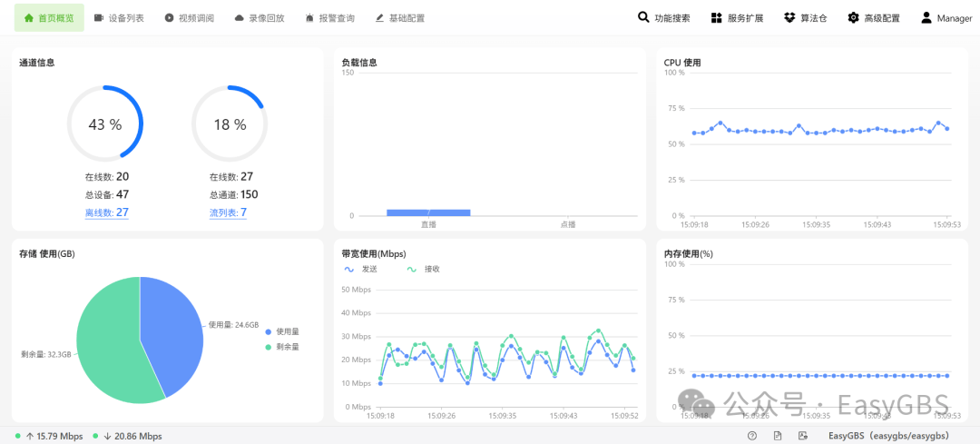Go to the 首页概览 home overview tab

49,17
